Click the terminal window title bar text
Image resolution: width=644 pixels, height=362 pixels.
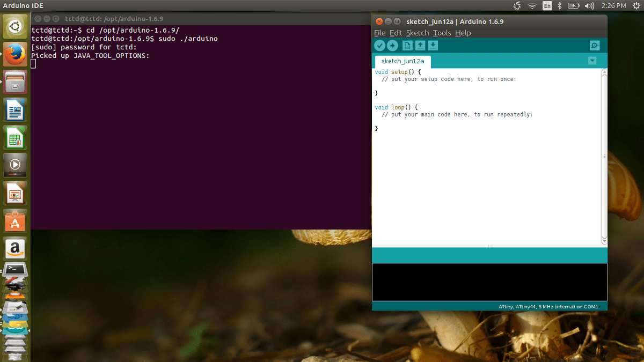point(115,19)
